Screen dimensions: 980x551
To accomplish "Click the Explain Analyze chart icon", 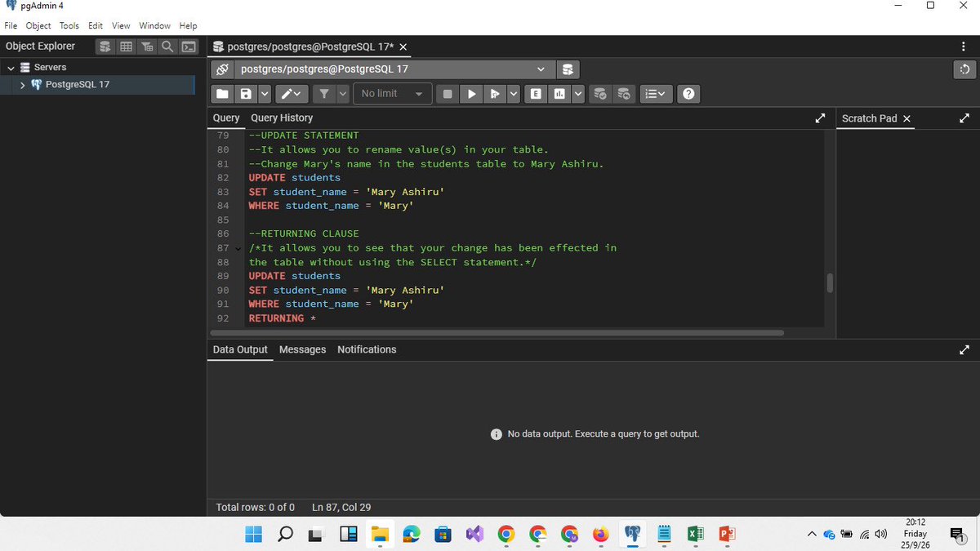I will [559, 94].
